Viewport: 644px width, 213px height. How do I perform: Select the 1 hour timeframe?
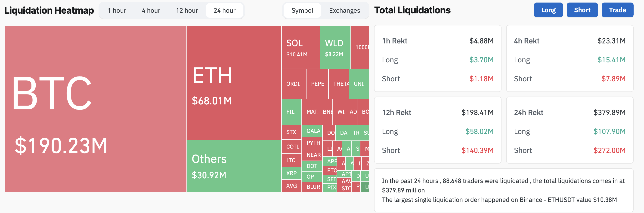pos(117,10)
